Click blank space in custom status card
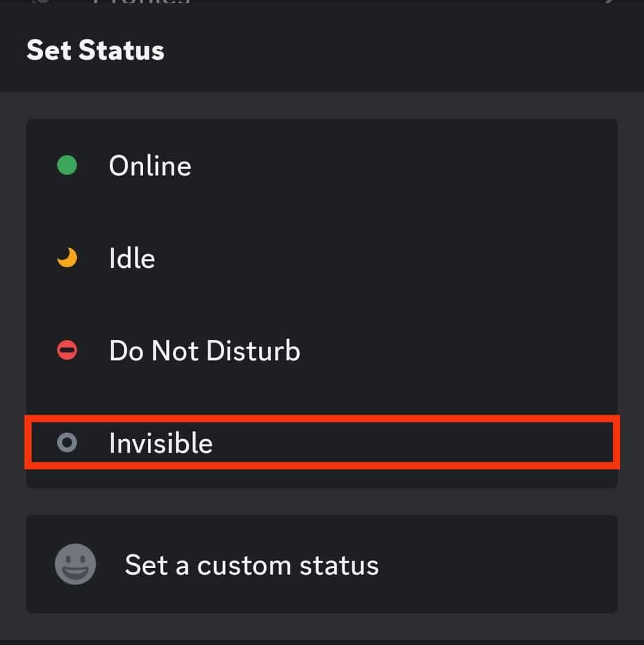644x645 pixels. click(507, 564)
